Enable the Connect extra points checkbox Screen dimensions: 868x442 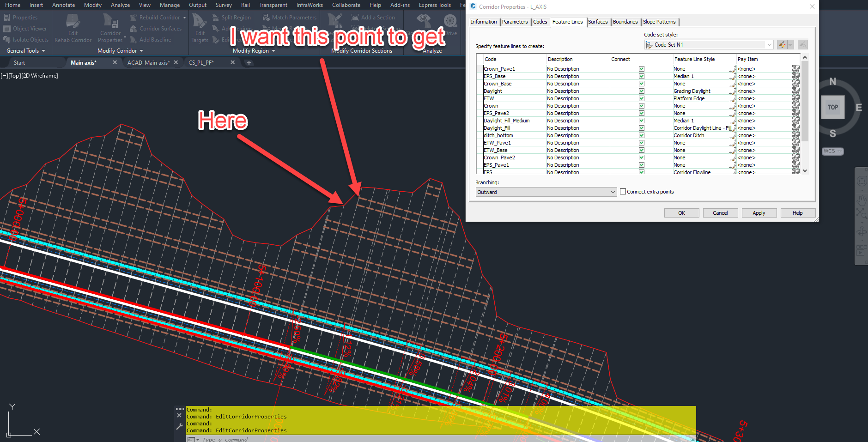point(623,191)
